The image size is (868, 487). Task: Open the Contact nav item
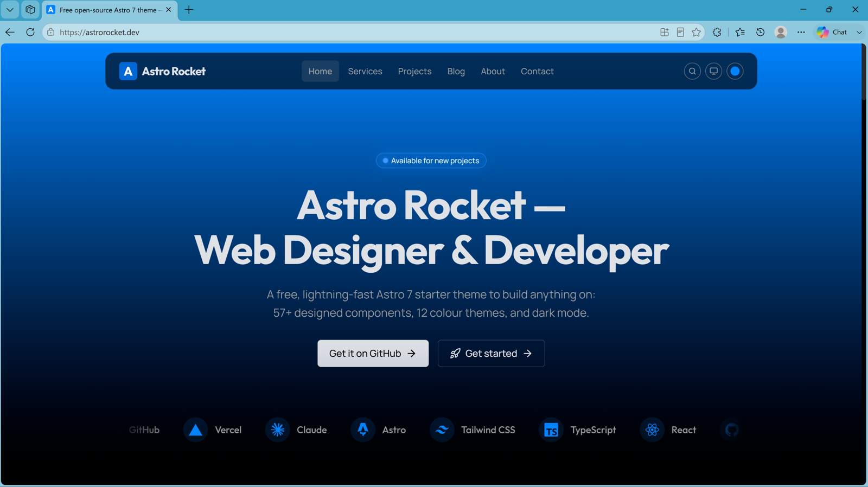pos(537,71)
